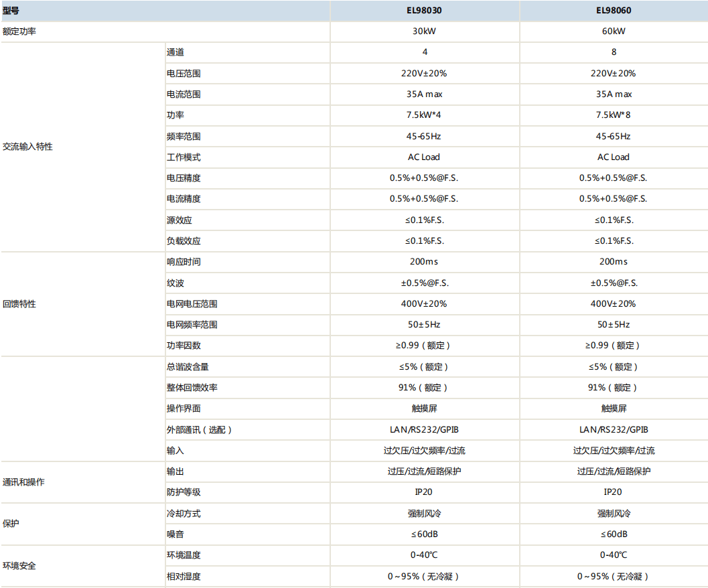Image resolution: width=708 pixels, height=588 pixels.
Task: Select the 30kW rated power value
Action: pyautogui.click(x=424, y=31)
